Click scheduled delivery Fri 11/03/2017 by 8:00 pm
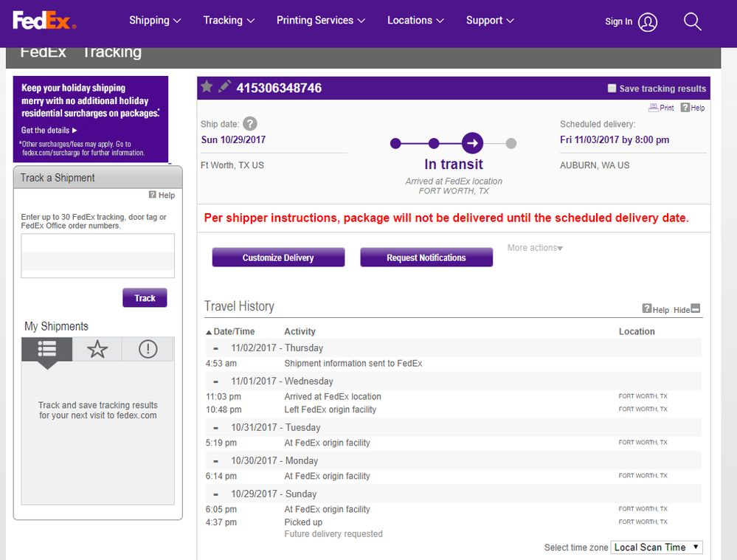Viewport: 737px width, 560px height. click(x=615, y=139)
